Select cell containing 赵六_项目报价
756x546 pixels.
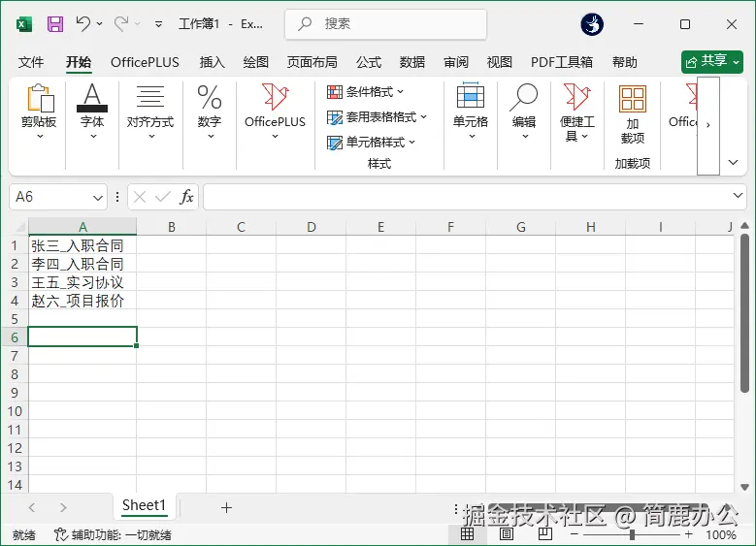[82, 301]
